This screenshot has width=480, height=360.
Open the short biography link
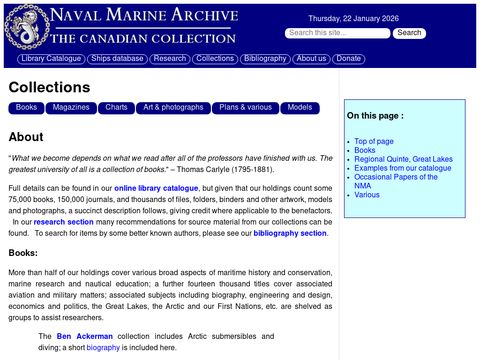tap(103, 348)
